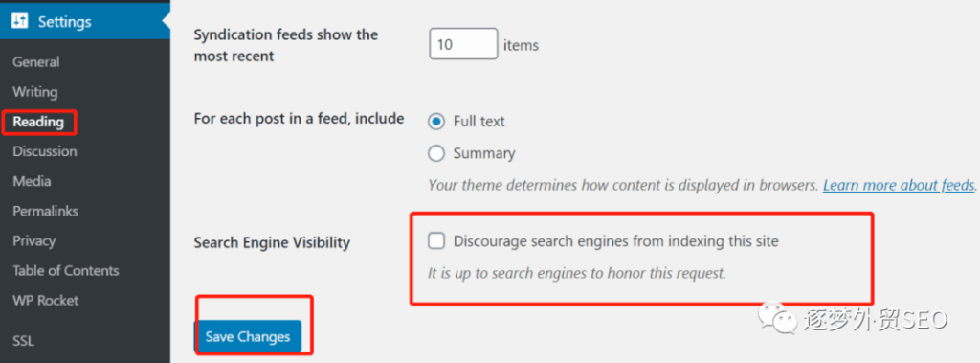The height and width of the screenshot is (363, 980).
Task: Click the Save Changes button
Action: click(x=248, y=337)
